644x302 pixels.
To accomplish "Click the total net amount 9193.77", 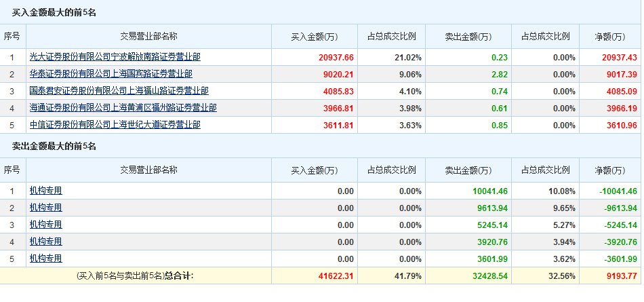I will (x=619, y=276).
